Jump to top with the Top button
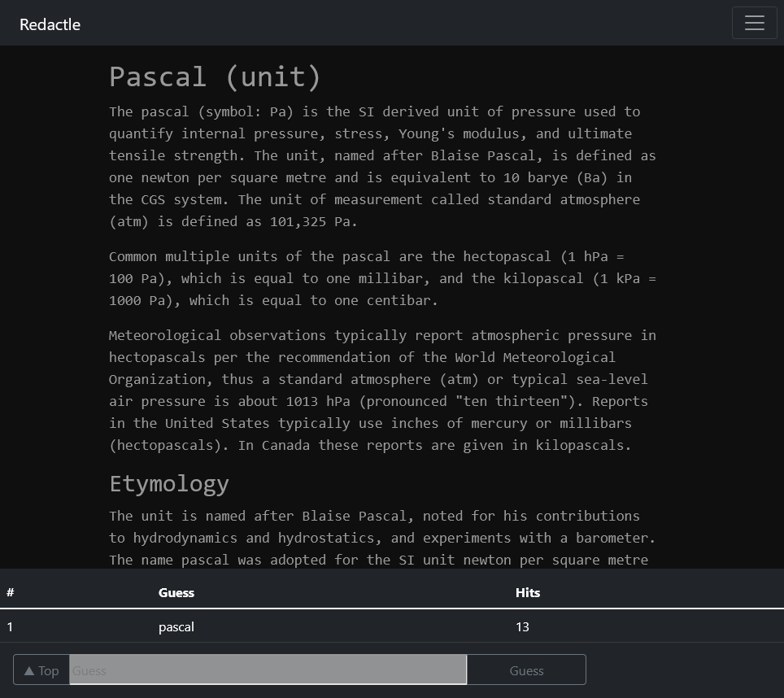This screenshot has height=698, width=784. point(41,670)
